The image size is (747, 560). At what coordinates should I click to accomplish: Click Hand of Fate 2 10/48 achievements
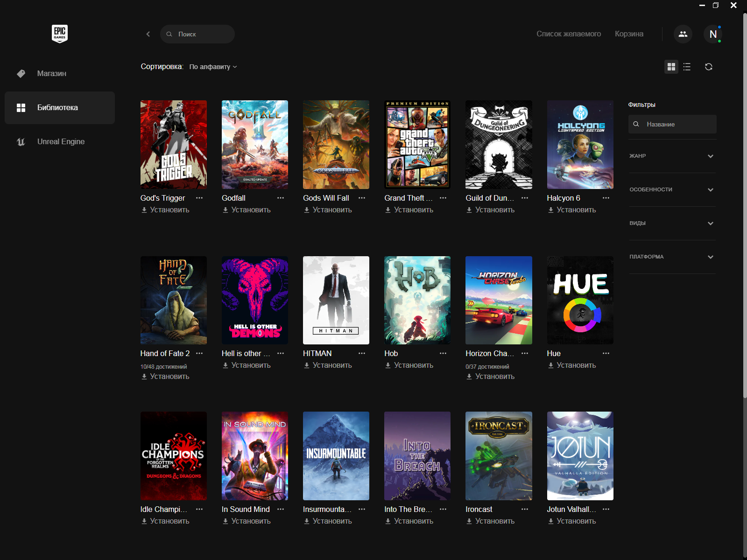pos(163,367)
